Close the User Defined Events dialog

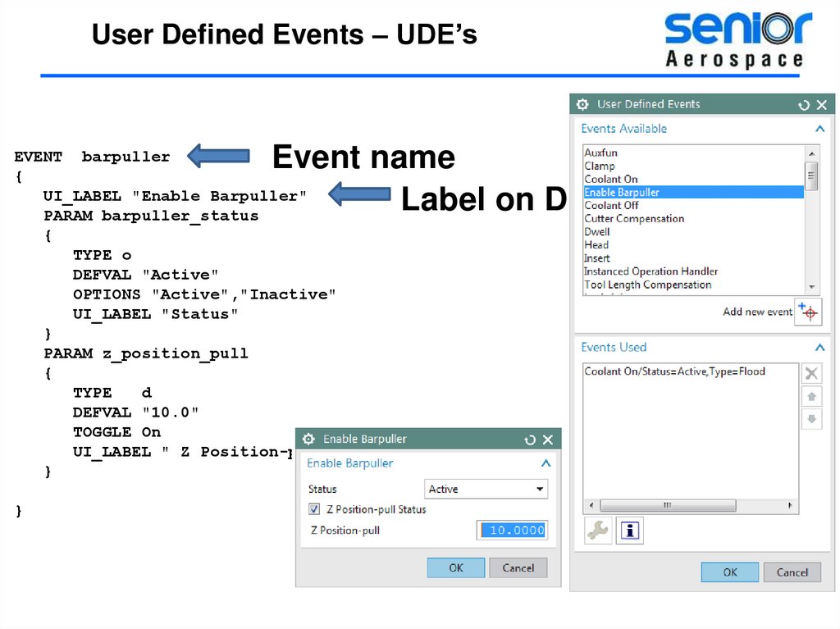click(822, 105)
